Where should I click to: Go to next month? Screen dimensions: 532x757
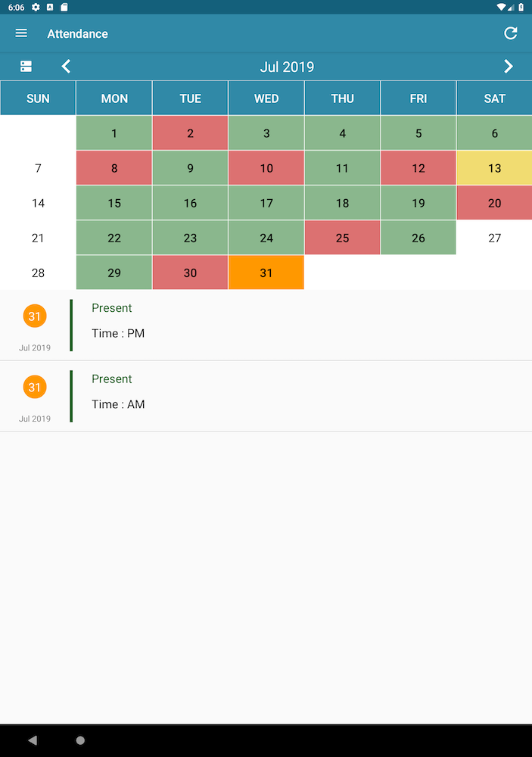pyautogui.click(x=509, y=67)
